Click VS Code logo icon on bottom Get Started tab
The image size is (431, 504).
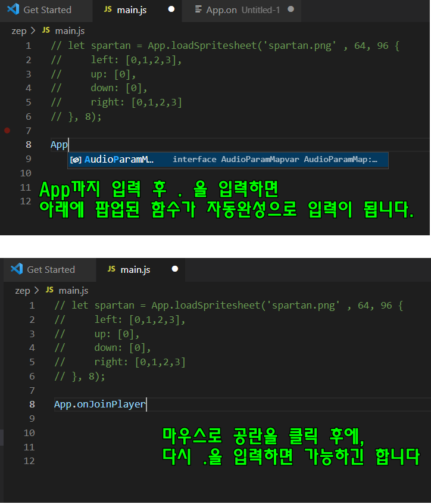coord(17,269)
